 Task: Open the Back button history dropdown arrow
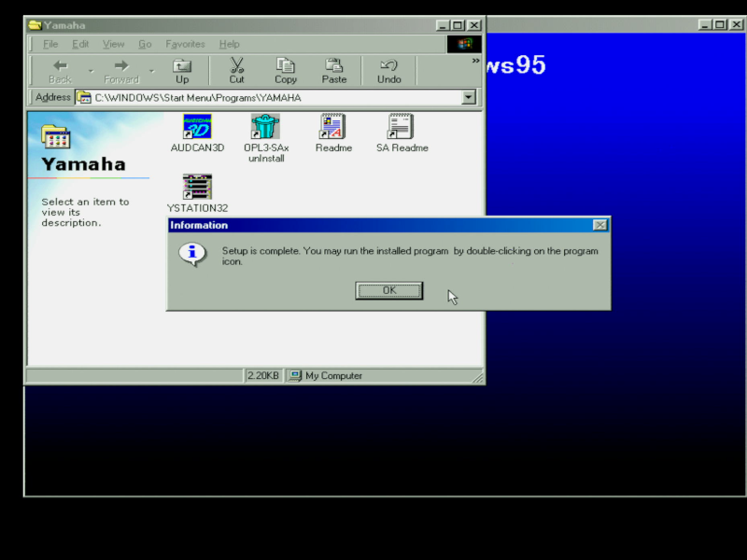tap(91, 71)
